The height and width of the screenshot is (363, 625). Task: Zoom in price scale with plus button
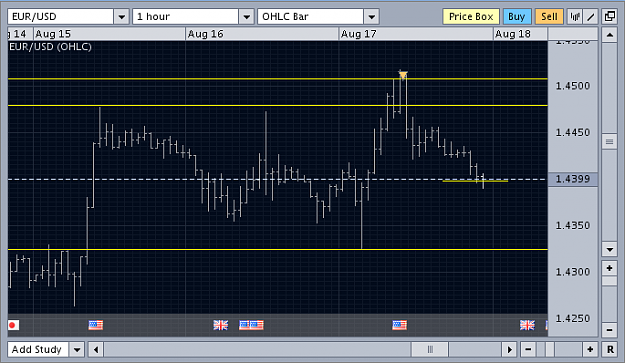tap(609, 269)
